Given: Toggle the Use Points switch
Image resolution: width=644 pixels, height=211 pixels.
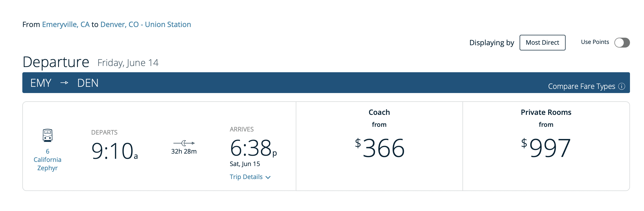Looking at the screenshot, I should (622, 43).
